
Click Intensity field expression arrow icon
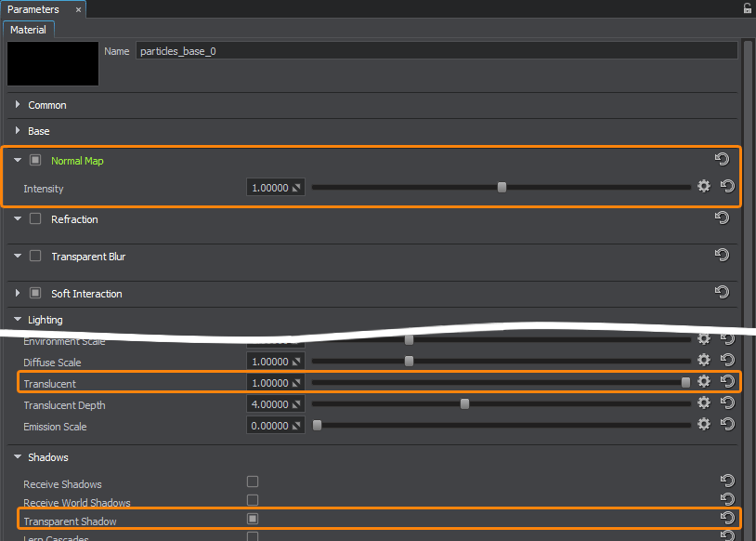coord(296,188)
